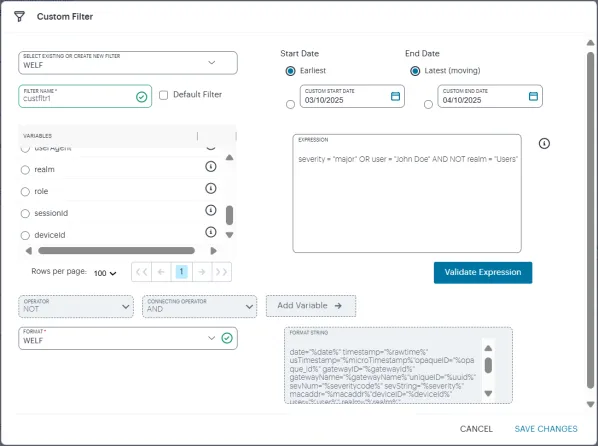This screenshot has height=446, width=598.
Task: Click the Custom Start Date field
Action: point(352,96)
